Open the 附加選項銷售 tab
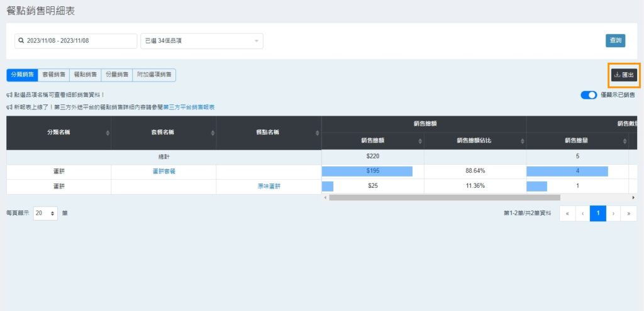 [x=154, y=75]
